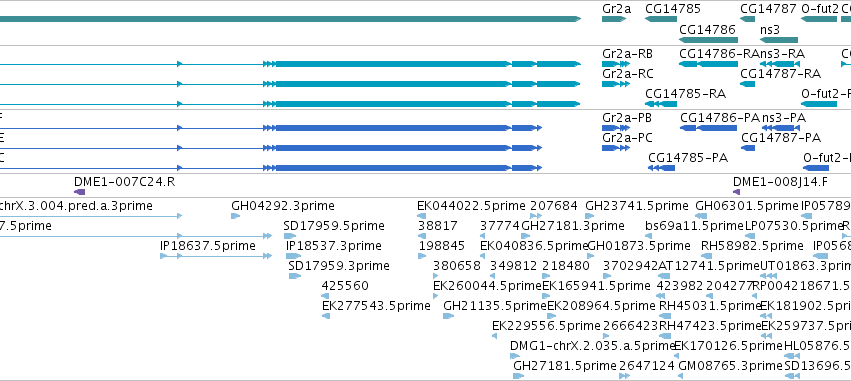Click the CG14787-RA transcript glyph

[x=748, y=84]
